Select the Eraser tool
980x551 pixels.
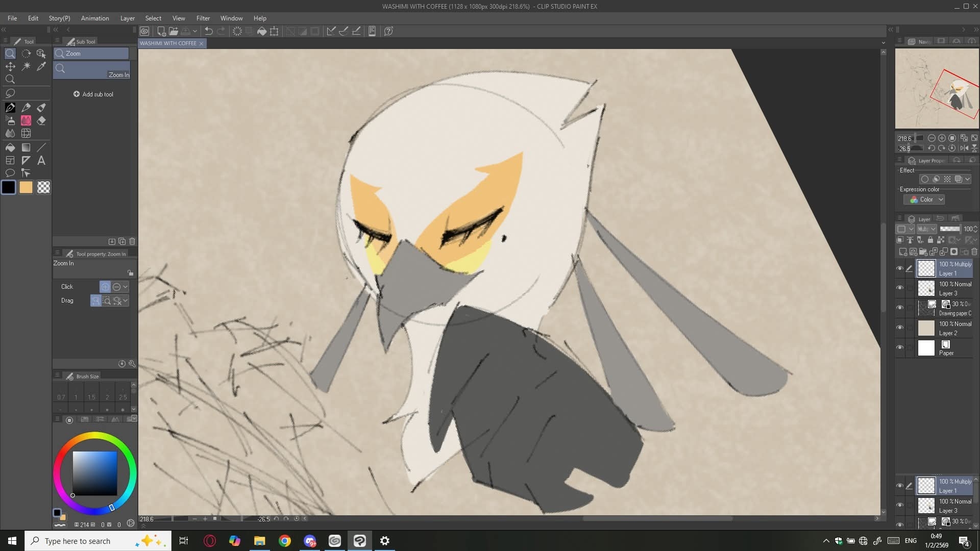(41, 120)
